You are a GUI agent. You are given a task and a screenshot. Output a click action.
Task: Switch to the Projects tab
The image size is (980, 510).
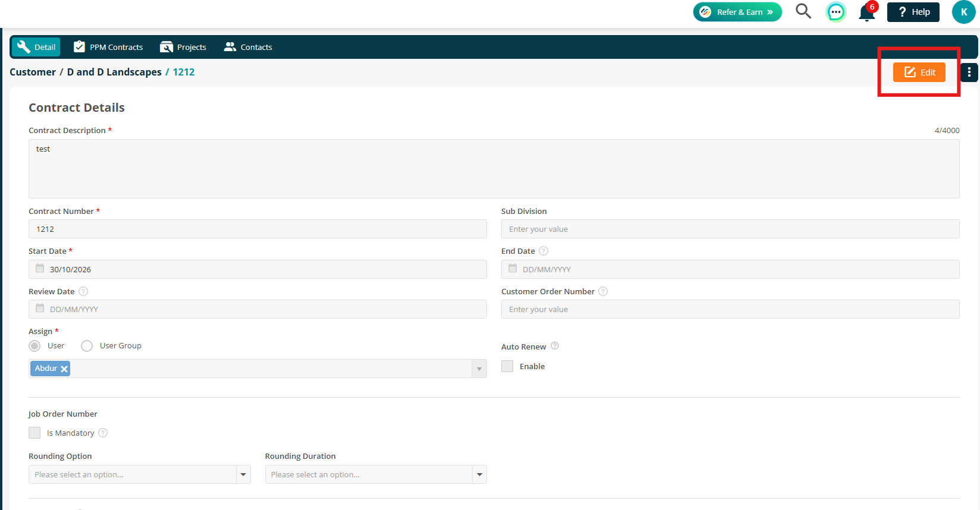coord(183,47)
